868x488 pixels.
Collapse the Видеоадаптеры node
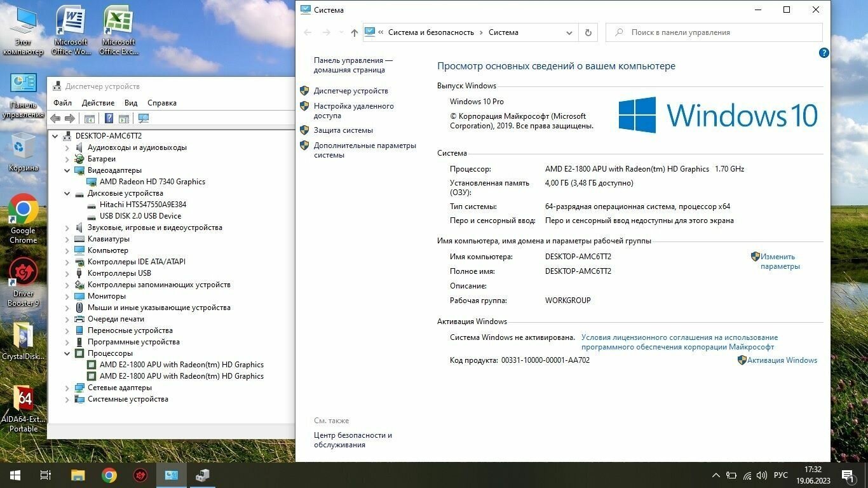click(67, 170)
